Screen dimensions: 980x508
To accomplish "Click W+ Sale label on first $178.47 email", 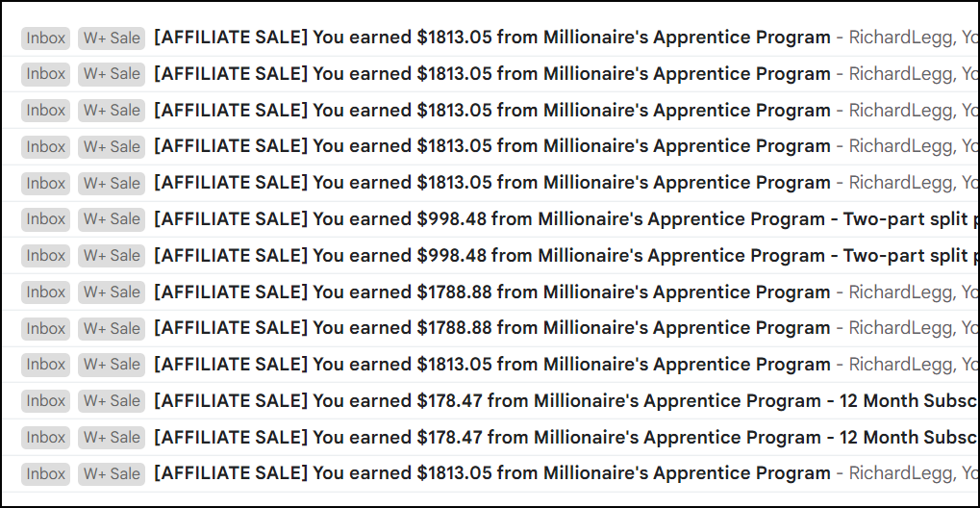I will (112, 401).
